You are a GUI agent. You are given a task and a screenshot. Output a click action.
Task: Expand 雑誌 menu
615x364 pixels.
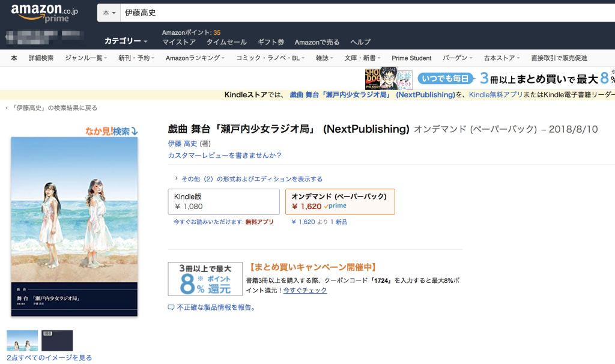(x=324, y=58)
